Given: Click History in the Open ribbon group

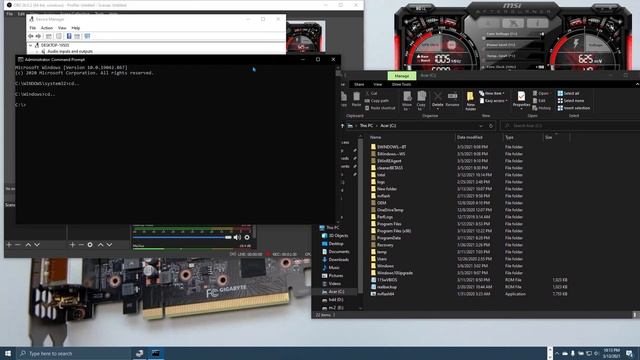Looking at the screenshot, I should coord(542,108).
